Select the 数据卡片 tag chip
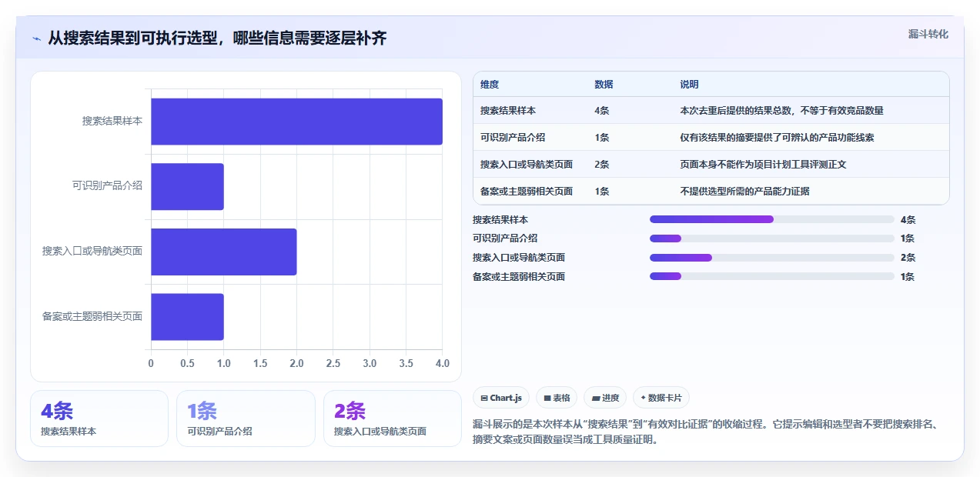The height and width of the screenshot is (477, 980). (x=661, y=398)
